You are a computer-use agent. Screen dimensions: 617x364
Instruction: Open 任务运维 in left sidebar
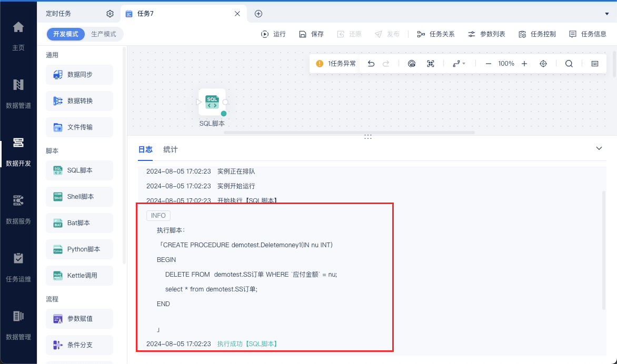(x=18, y=267)
